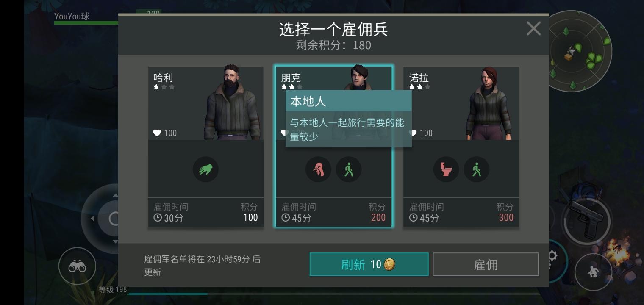Tap 朋克's red injury skill icon
Screen dimensions: 644x305
point(318,169)
